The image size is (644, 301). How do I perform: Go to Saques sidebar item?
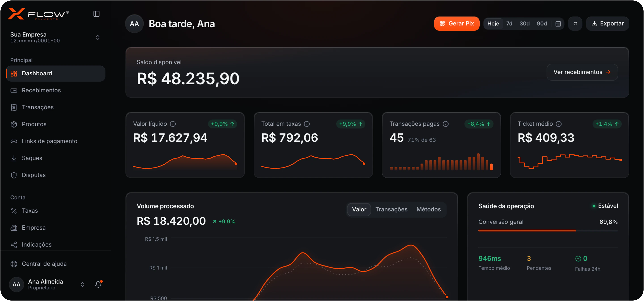point(55,158)
